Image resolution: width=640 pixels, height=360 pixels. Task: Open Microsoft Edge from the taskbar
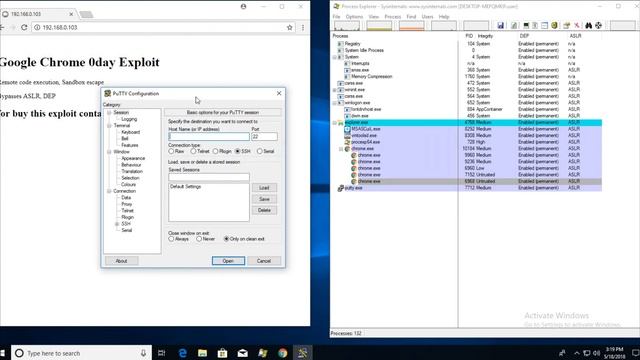point(182,353)
